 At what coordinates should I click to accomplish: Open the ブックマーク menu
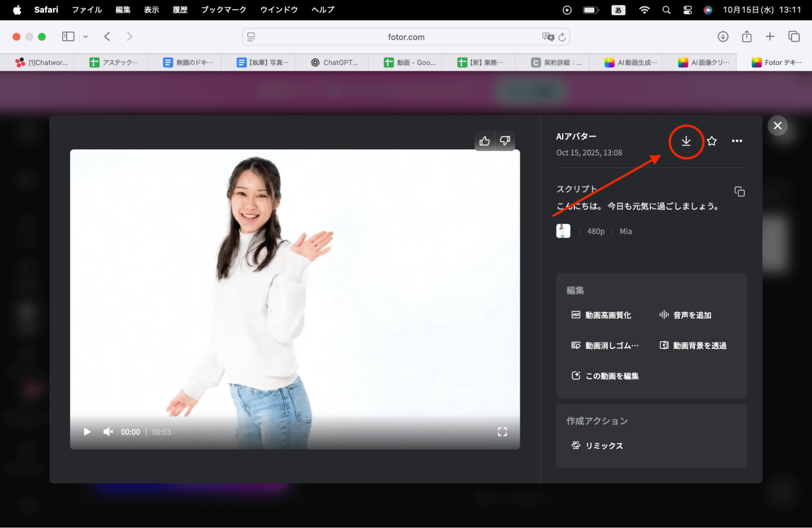(223, 10)
